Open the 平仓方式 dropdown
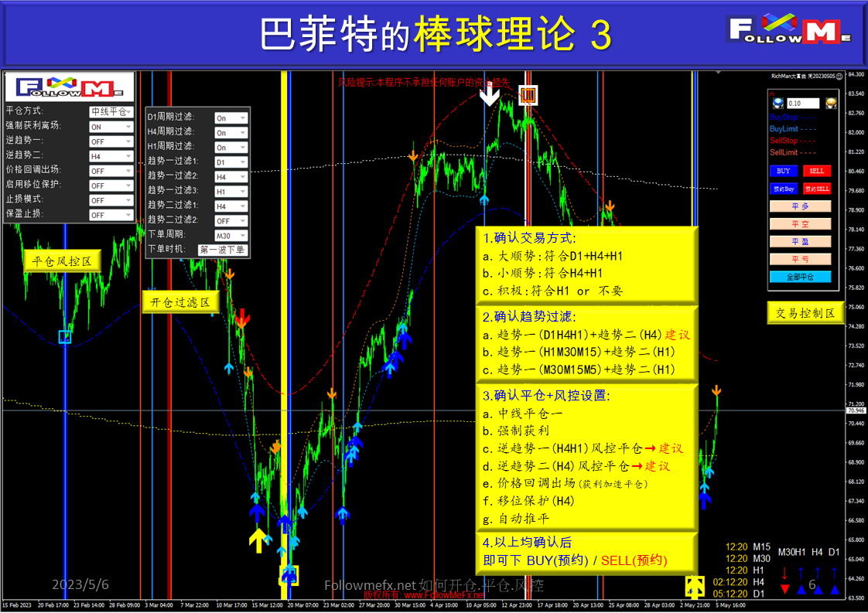The image size is (868, 613). [x=111, y=112]
